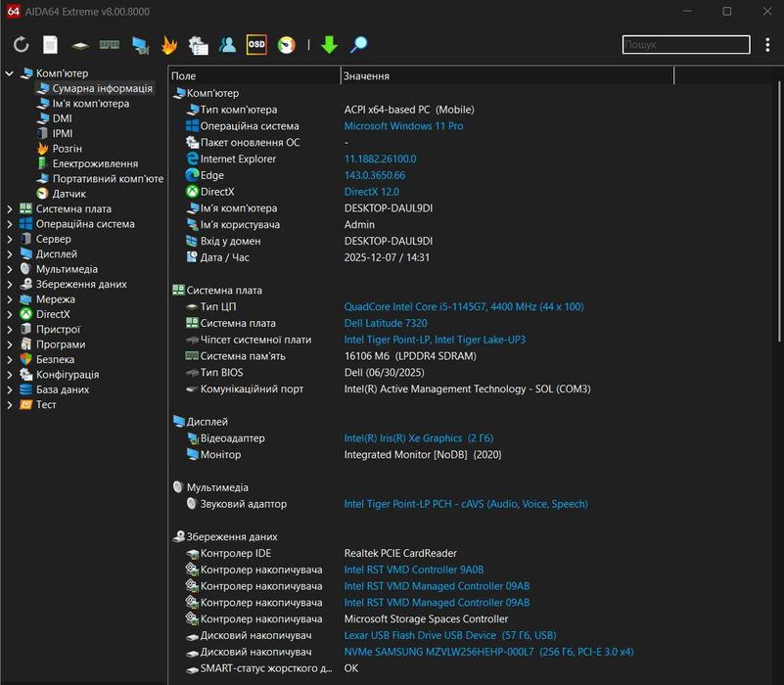
Task: Collapse the Комп'ютер tree node
Action: 9,73
